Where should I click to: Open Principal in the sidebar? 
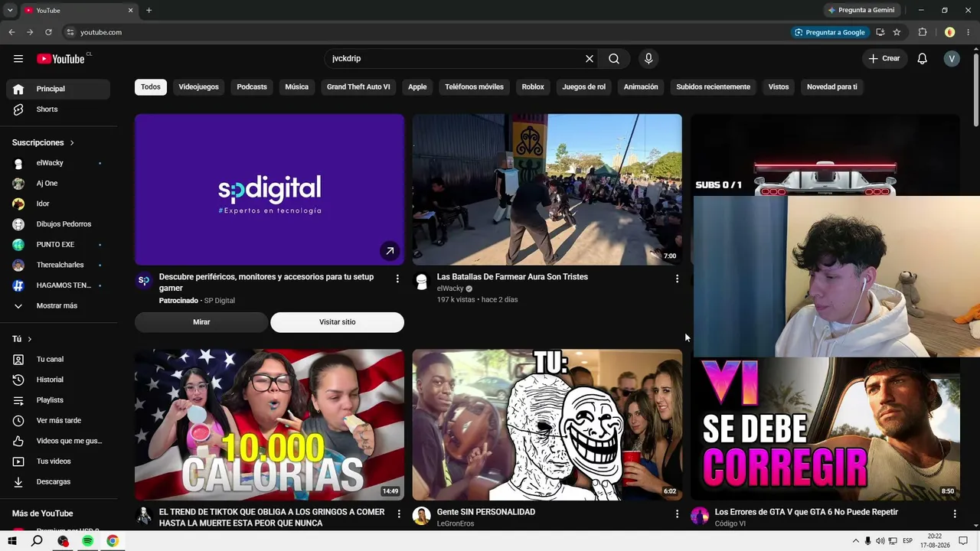coord(58,89)
